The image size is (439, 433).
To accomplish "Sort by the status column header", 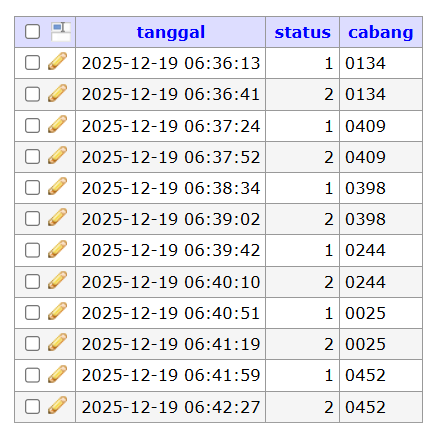I will (x=303, y=32).
